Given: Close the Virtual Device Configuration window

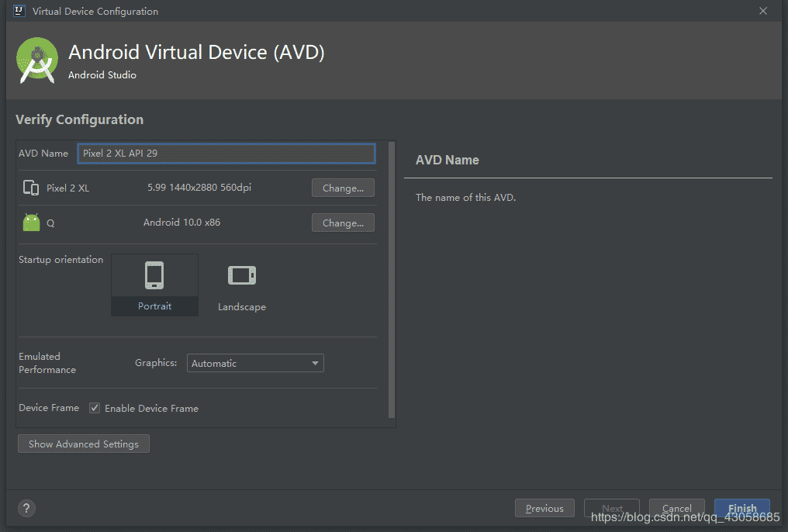Looking at the screenshot, I should pos(763,11).
